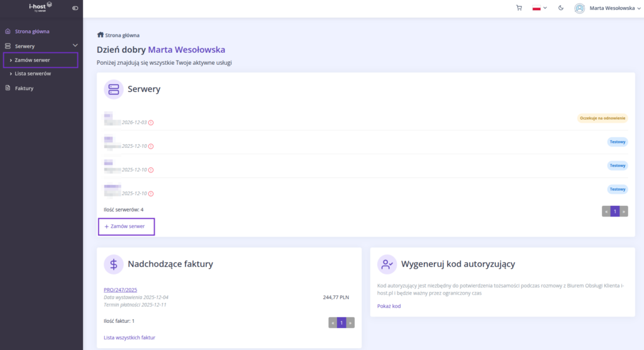Click the home icon in breadcrumb
This screenshot has width=644, height=350.
100,35
